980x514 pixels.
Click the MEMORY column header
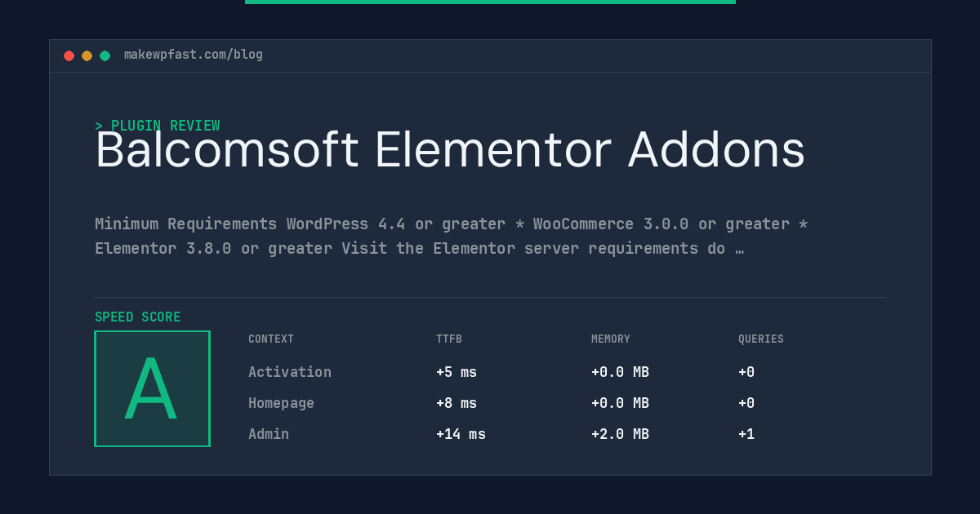point(611,339)
